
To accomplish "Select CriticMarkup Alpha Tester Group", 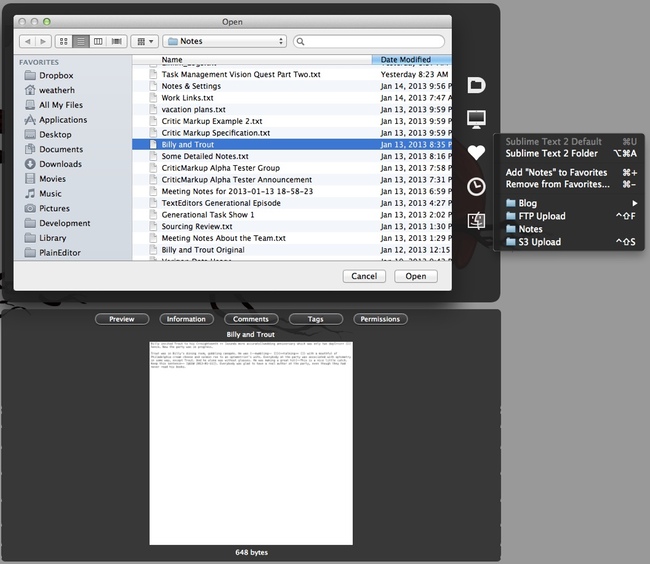I will pos(292,168).
